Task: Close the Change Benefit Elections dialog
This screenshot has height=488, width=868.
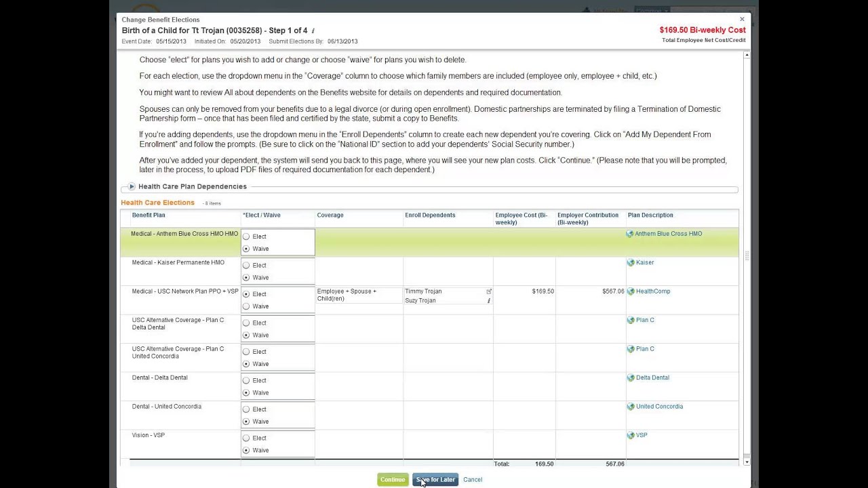Action: tap(742, 20)
